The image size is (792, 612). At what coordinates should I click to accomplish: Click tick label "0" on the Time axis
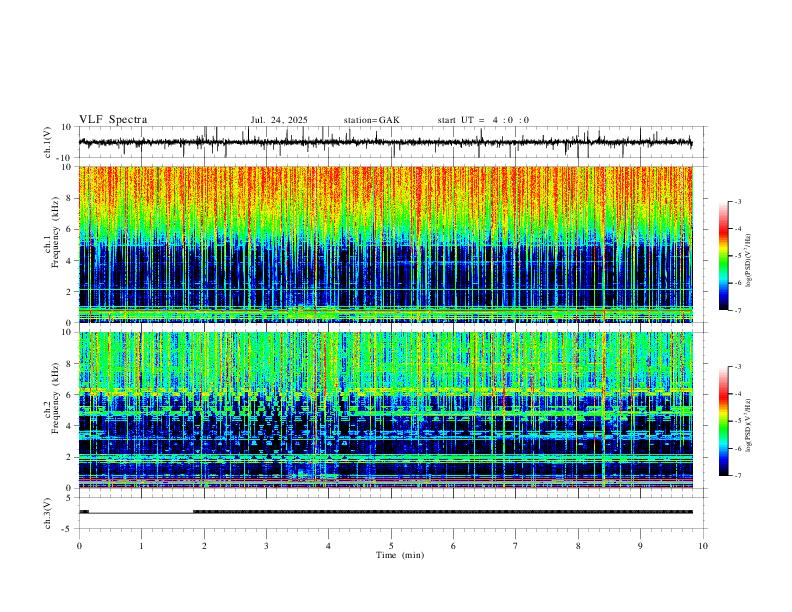79,546
